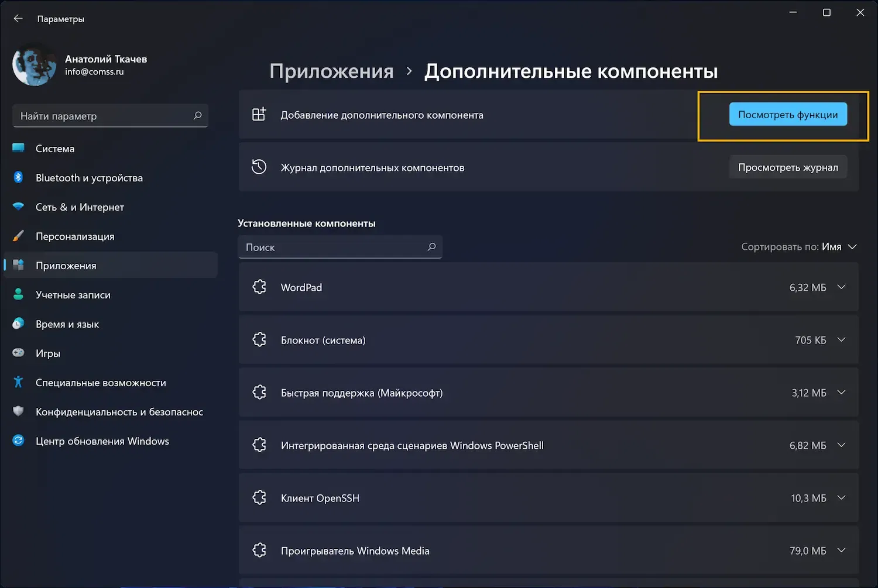Click the Проигрыватель Windows Media puzzle icon
878x588 pixels.
pyautogui.click(x=259, y=550)
